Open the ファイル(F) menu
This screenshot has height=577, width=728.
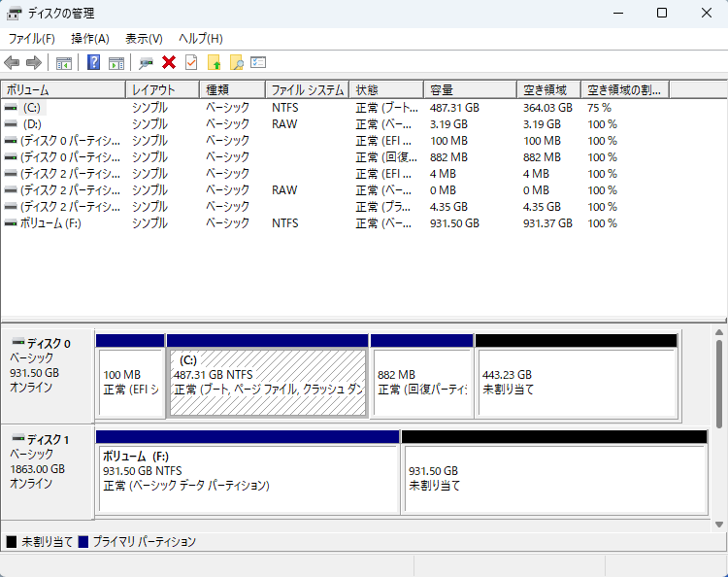click(32, 39)
